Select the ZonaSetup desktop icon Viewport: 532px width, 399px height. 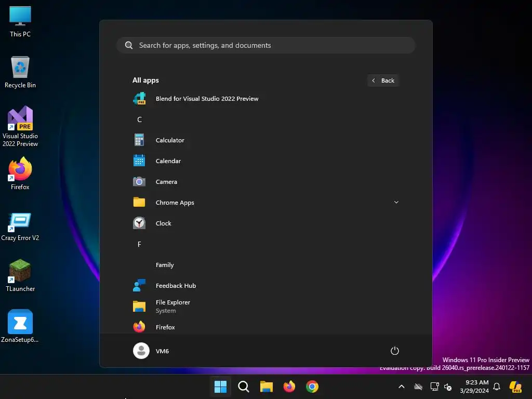coord(20,326)
